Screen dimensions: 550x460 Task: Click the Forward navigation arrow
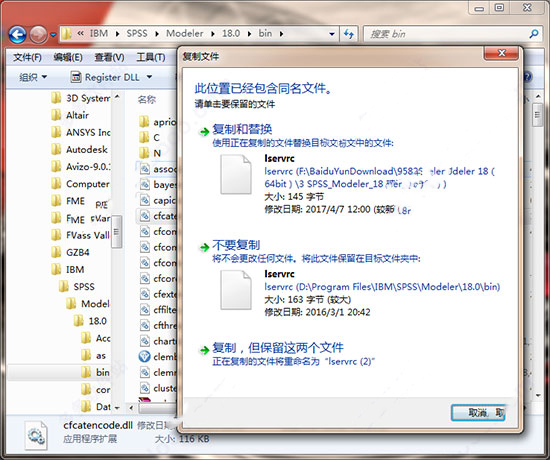pyautogui.click(x=38, y=35)
